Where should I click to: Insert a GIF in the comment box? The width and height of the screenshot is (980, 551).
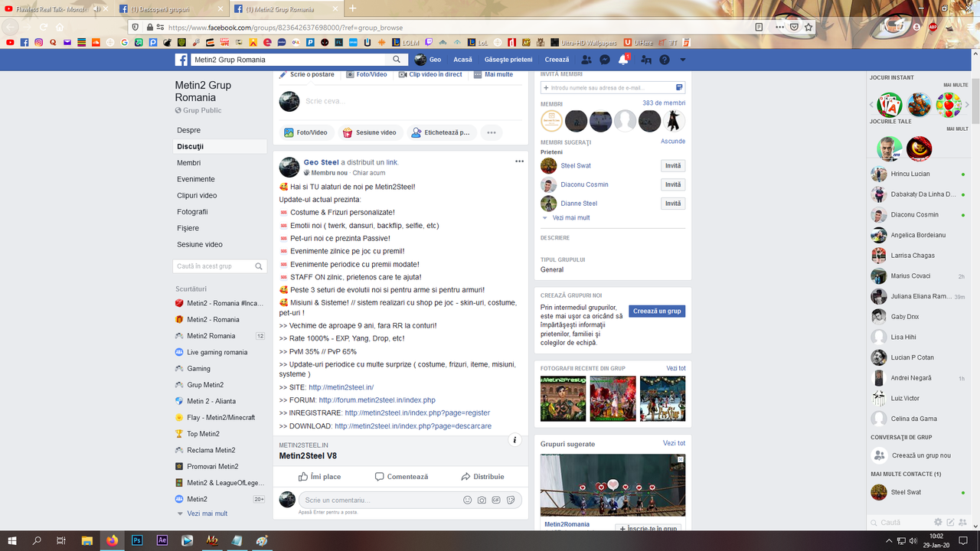click(496, 500)
